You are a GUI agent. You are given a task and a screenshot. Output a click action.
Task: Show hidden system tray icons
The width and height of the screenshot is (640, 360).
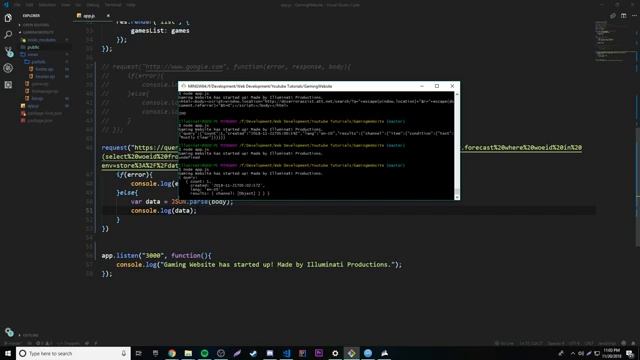[573, 353]
